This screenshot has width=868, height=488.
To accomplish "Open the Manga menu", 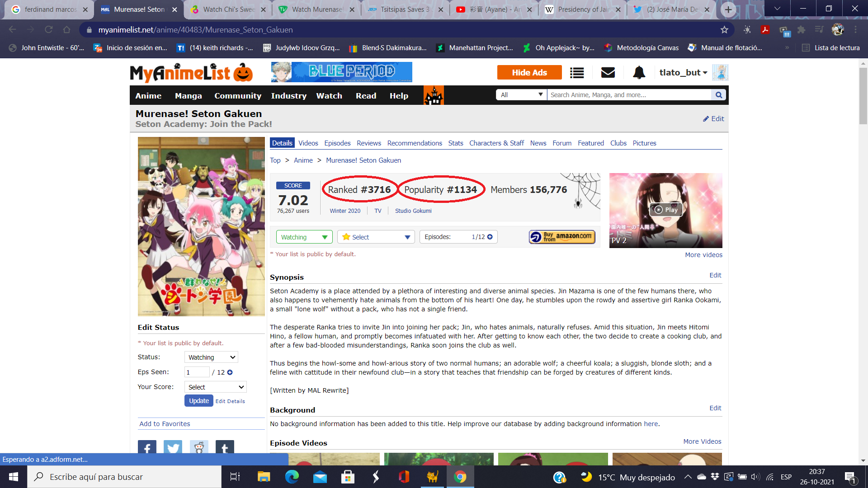I will tap(189, 96).
